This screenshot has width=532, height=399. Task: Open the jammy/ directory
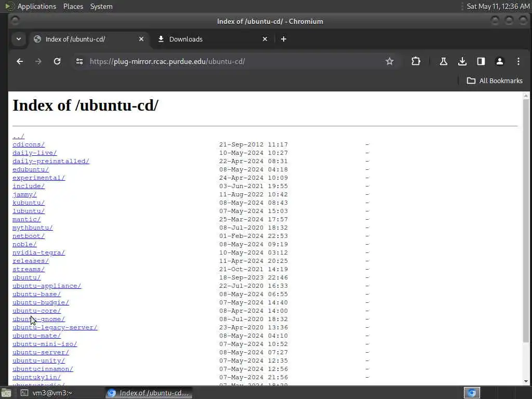(24, 194)
